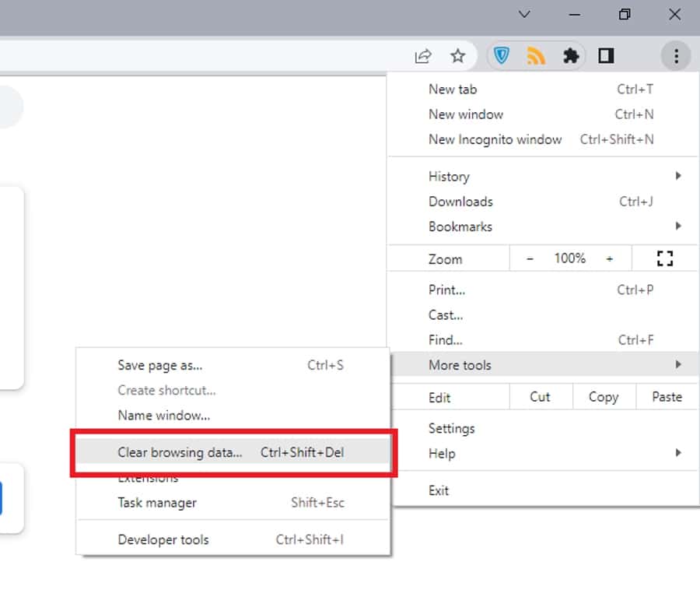700x590 pixels.
Task: Open the Extensions puzzle piece menu
Action: (x=571, y=56)
